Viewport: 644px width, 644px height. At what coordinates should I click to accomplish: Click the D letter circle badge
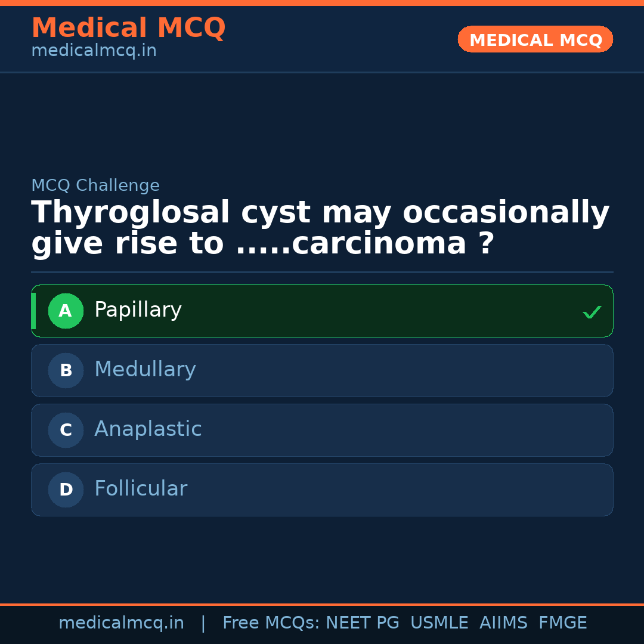pos(66,490)
